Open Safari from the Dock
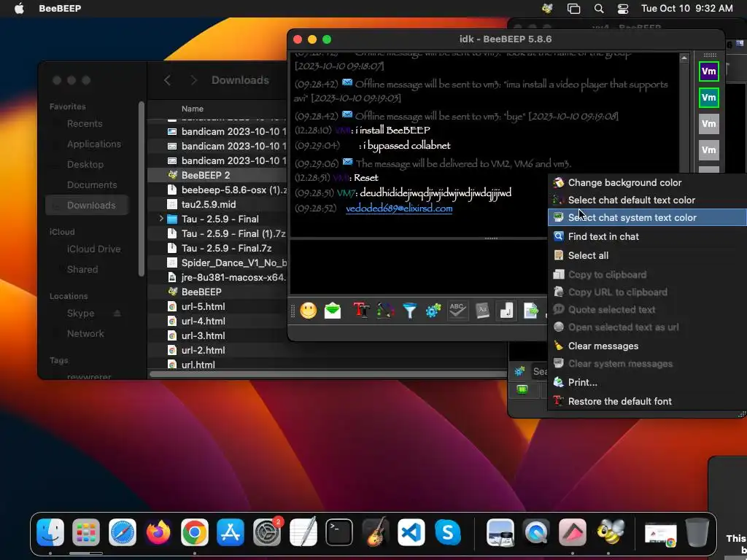 point(123,532)
